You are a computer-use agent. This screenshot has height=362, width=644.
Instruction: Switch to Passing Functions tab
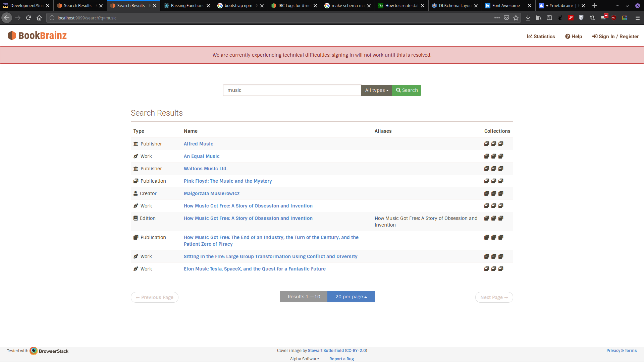point(187,5)
